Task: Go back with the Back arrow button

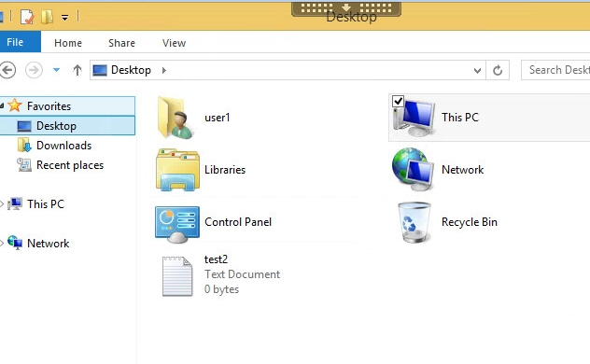Action: [7, 70]
